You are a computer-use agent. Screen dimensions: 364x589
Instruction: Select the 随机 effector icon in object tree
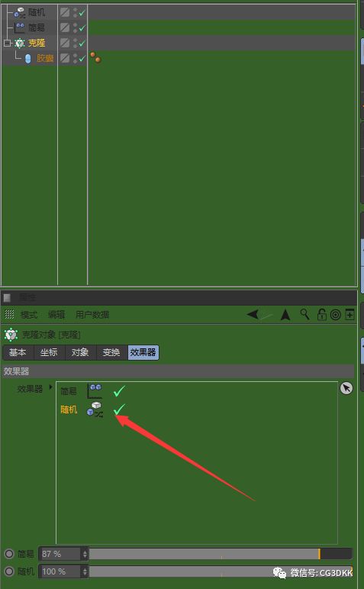(x=20, y=12)
